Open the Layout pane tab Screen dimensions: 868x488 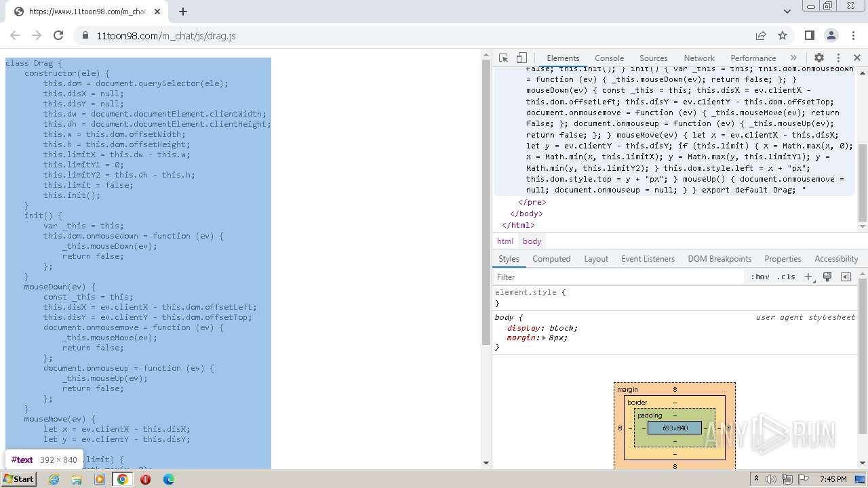coord(596,259)
